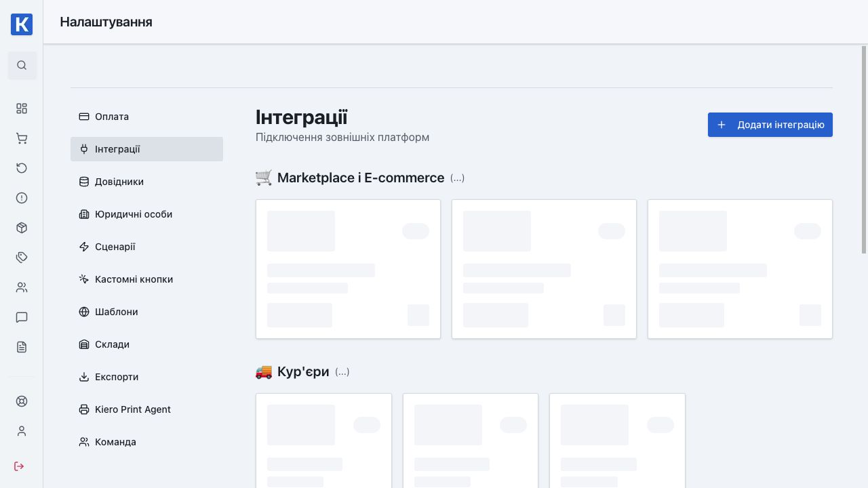Select the Інтеграції settings item

pyautogui.click(x=146, y=149)
